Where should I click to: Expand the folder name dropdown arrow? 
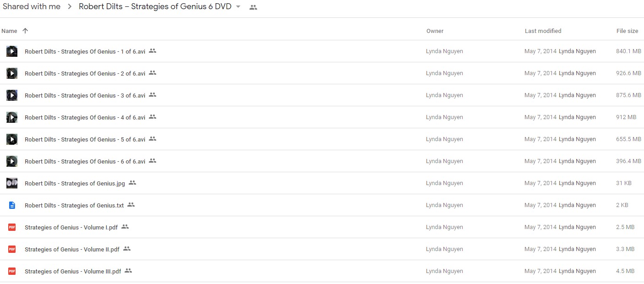pos(238,7)
